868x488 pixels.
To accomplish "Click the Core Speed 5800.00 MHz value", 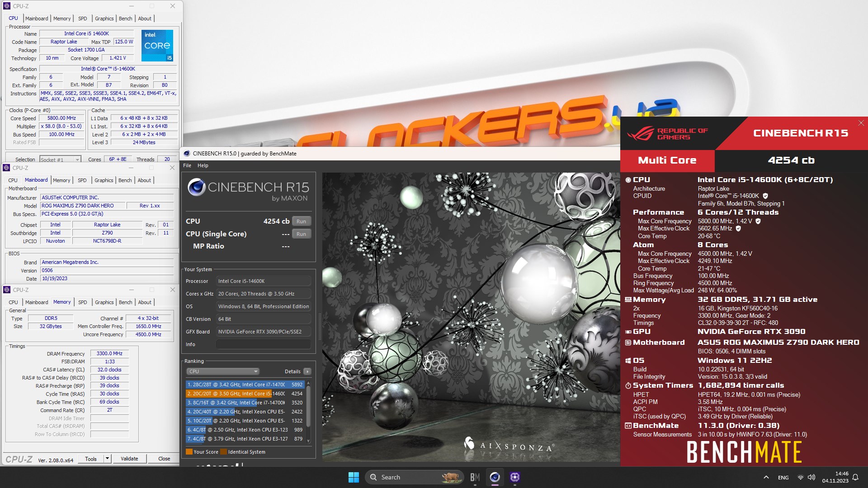I will [61, 118].
